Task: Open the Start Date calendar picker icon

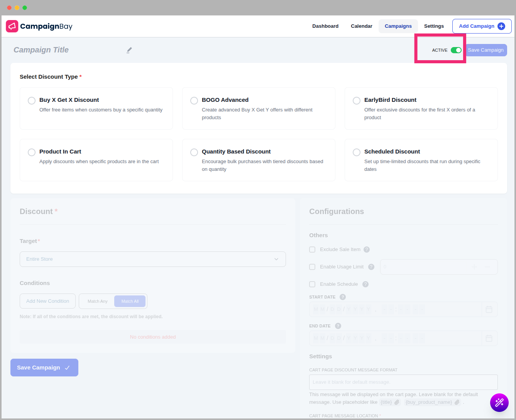Action: [489, 309]
